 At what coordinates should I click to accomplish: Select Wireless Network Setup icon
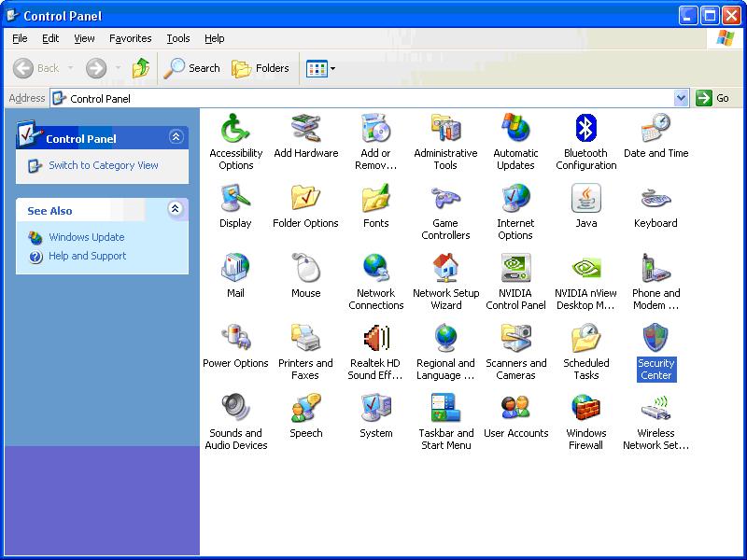[x=656, y=422]
